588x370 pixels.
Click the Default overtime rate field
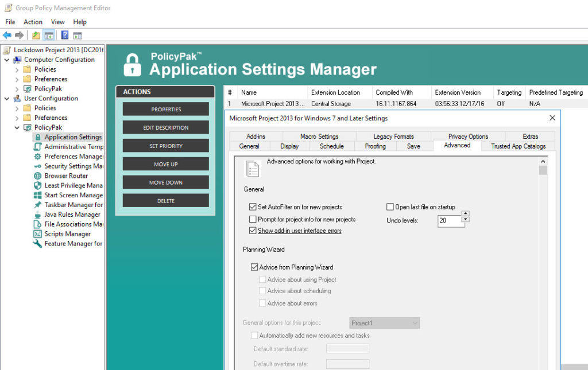pos(347,364)
